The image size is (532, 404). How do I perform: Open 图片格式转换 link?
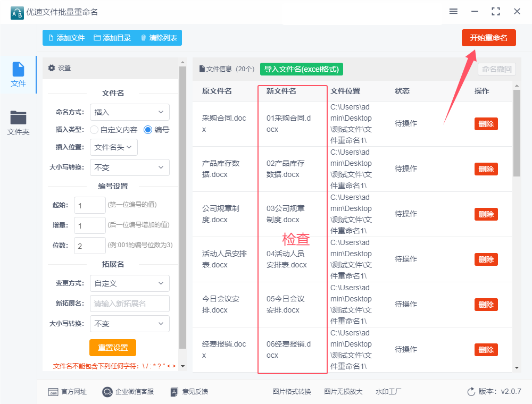point(292,392)
